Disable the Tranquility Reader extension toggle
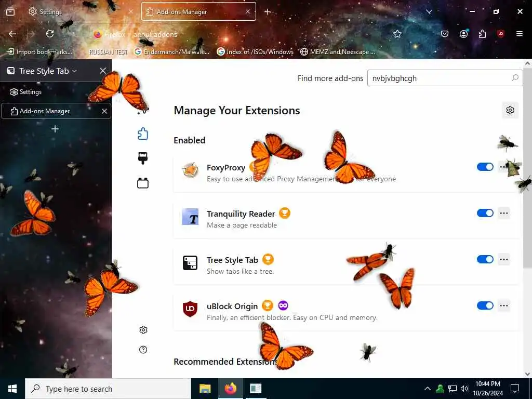The image size is (532, 399). (x=485, y=213)
